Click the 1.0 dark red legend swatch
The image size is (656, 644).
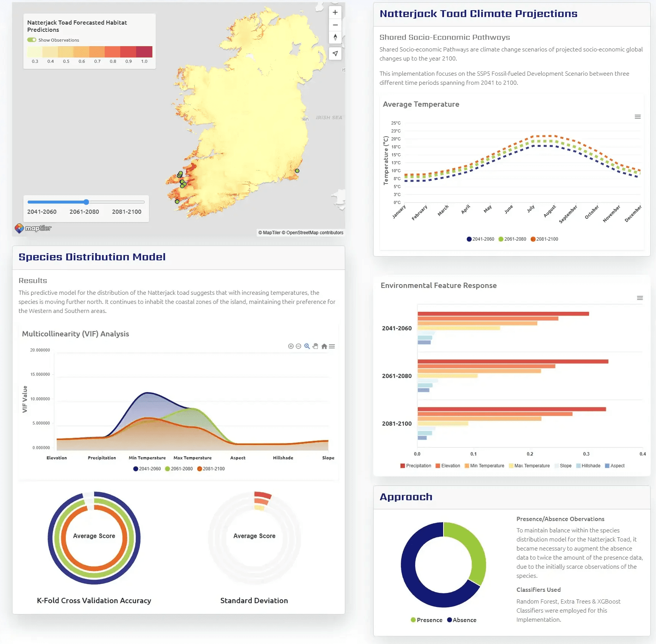(x=144, y=52)
